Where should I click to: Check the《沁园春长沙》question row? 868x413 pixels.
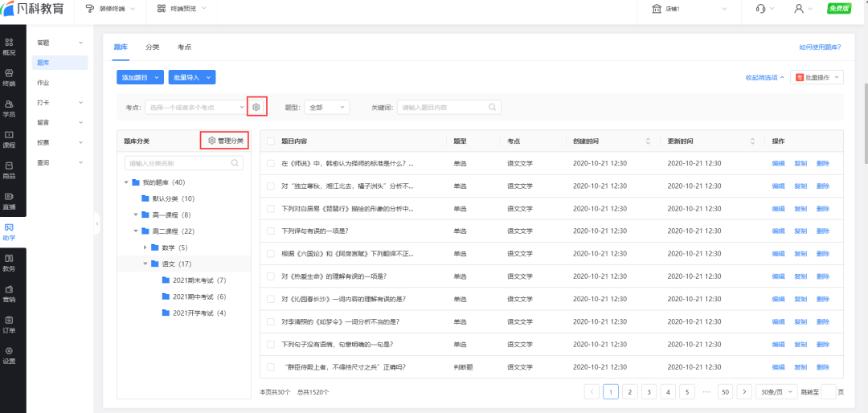271,299
